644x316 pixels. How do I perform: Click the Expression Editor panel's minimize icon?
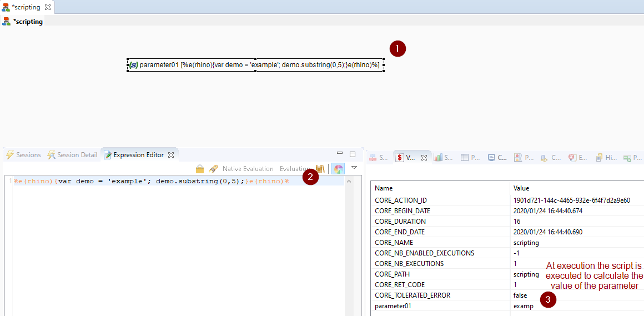340,153
